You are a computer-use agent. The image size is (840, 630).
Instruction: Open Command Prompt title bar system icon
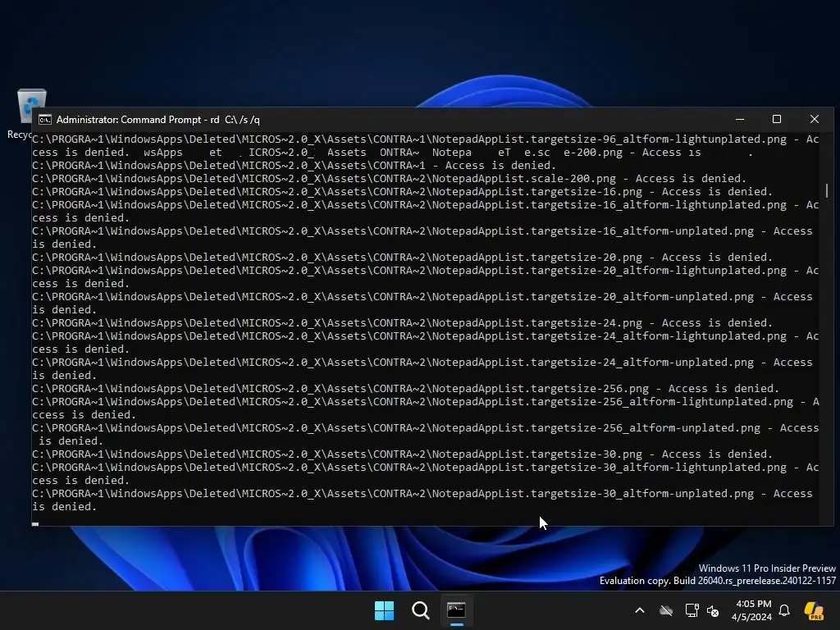click(45, 120)
